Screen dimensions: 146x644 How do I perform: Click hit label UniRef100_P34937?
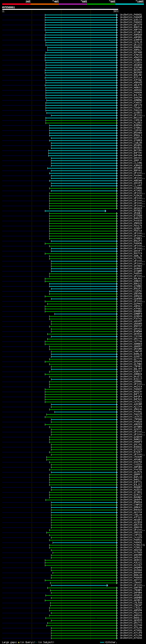(x=131, y=103)
